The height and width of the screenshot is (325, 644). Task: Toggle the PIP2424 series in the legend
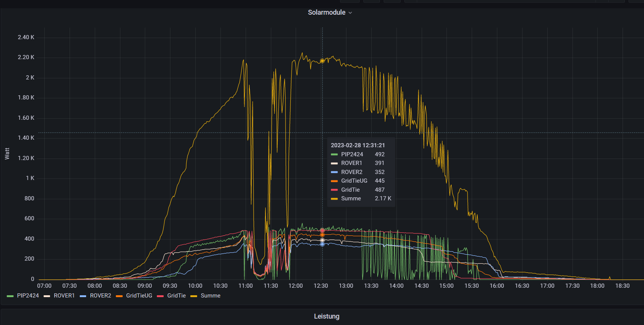click(x=28, y=296)
